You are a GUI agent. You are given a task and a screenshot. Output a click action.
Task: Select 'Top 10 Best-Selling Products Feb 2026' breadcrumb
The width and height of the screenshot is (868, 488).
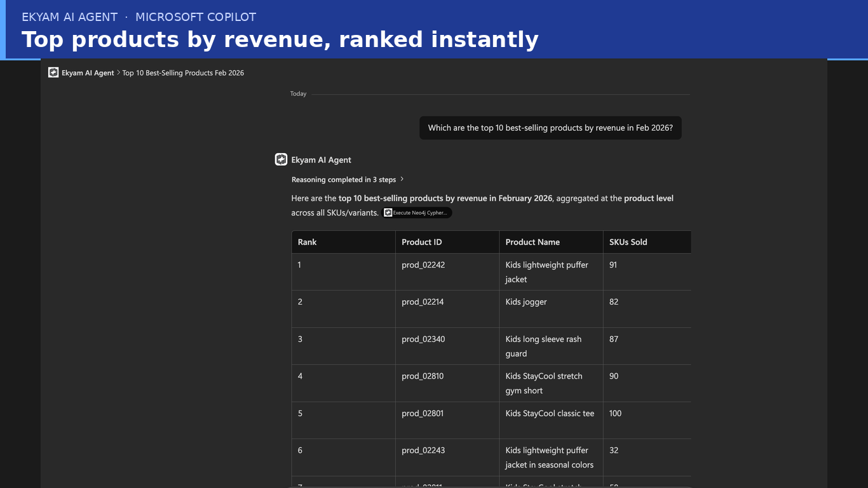[x=183, y=73]
